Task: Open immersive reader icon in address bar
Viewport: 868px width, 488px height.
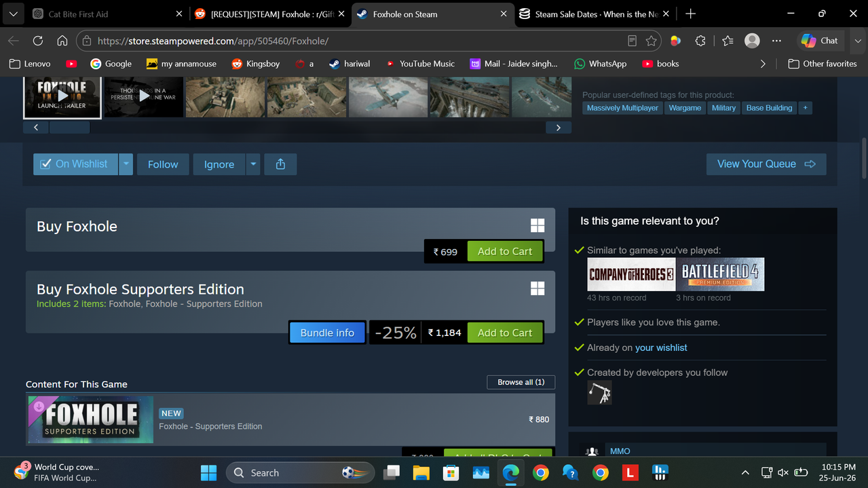Action: (632, 41)
